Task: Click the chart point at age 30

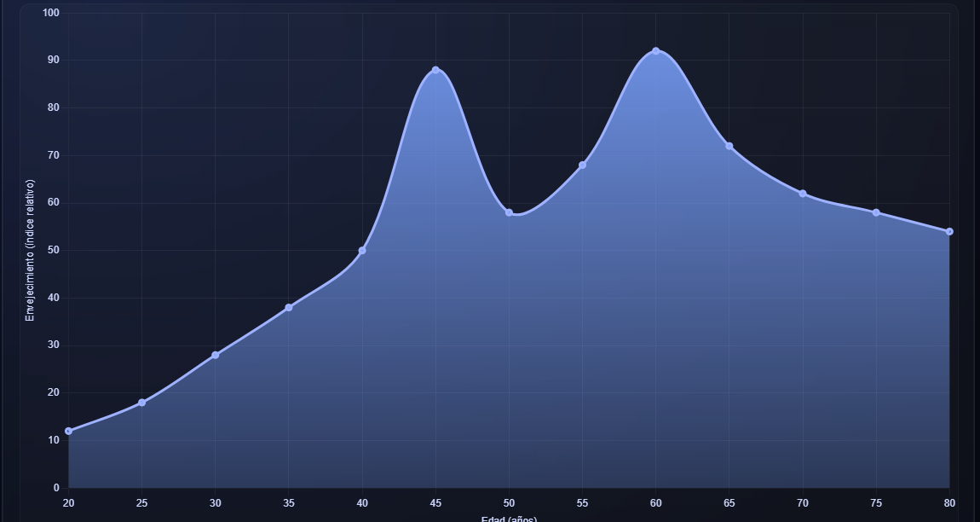Action: click(x=216, y=355)
